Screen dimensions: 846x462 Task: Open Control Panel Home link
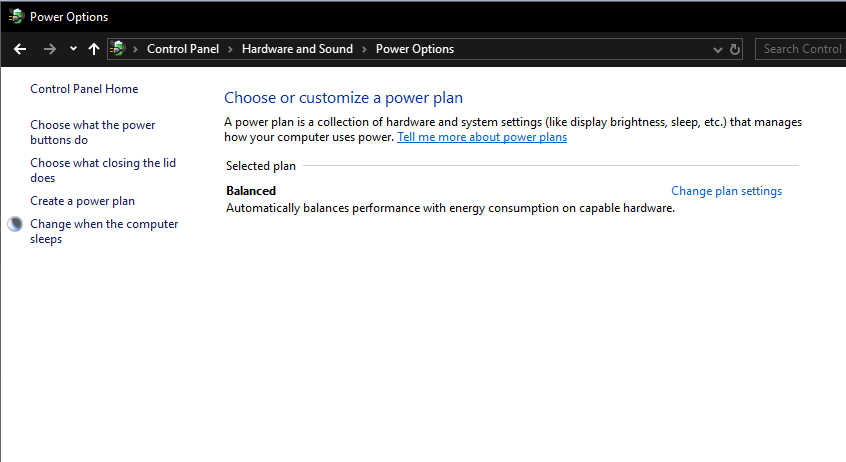[x=84, y=89]
